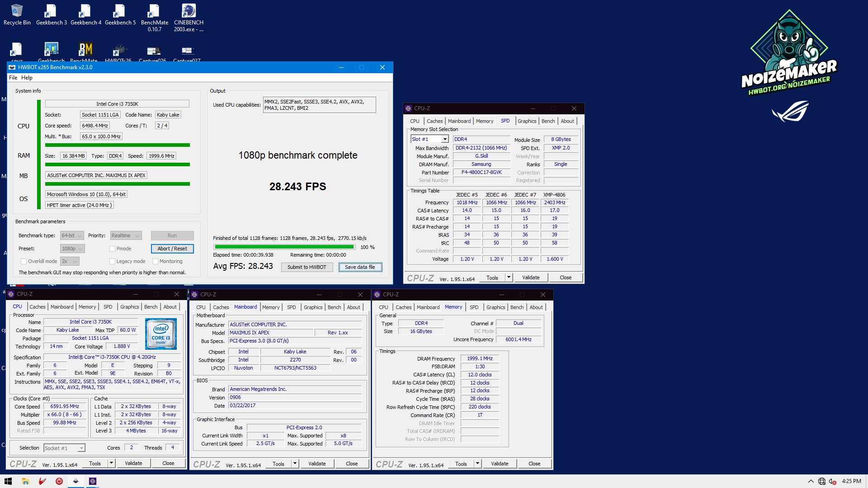The width and height of the screenshot is (868, 488).
Task: Switch to the HWBOT x265 taskbar button
Action: [76, 481]
